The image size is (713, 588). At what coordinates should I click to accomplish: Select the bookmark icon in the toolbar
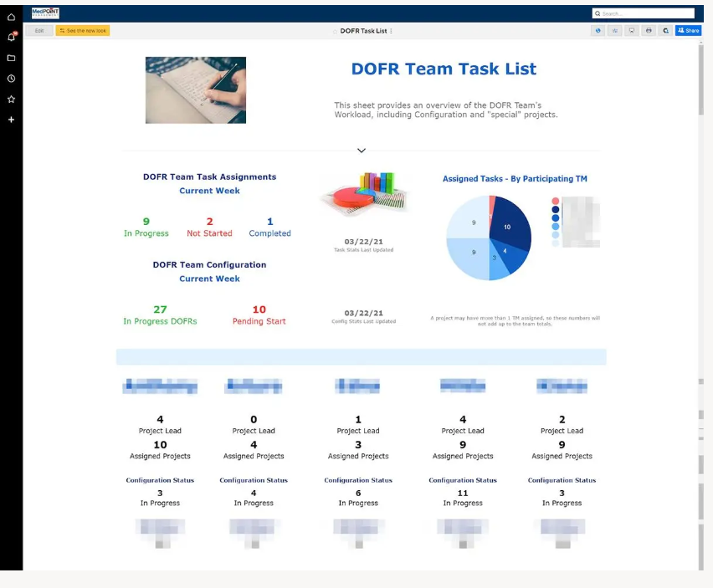tap(632, 30)
